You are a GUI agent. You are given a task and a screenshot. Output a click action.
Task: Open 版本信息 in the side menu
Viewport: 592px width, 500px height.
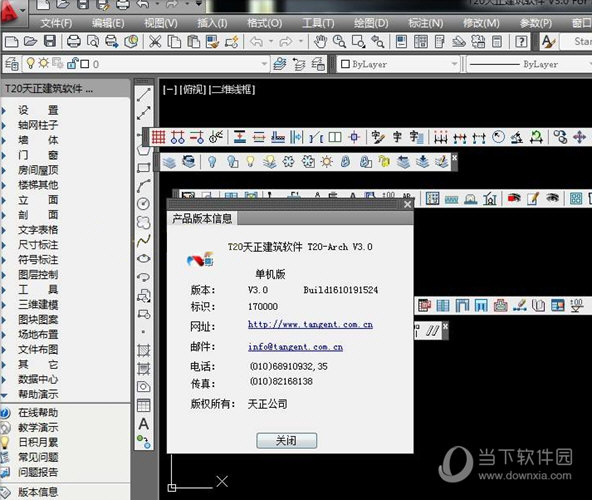(x=38, y=492)
